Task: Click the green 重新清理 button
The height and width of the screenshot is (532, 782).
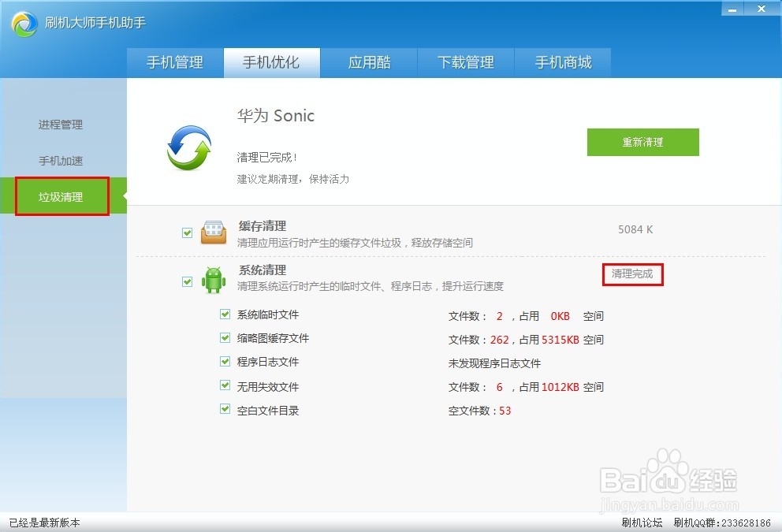Action: pos(642,142)
